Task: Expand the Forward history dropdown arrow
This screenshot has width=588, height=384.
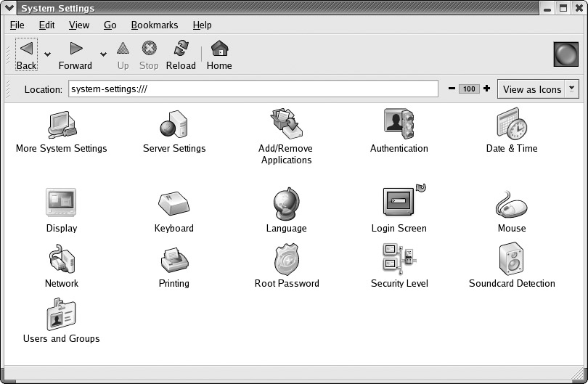Action: tap(103, 54)
